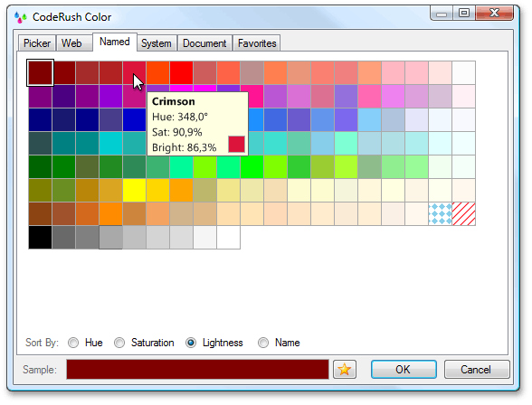Viewport: 532px width, 405px height.
Task: Choose the purple swatch starting the violet row
Action: point(40,96)
